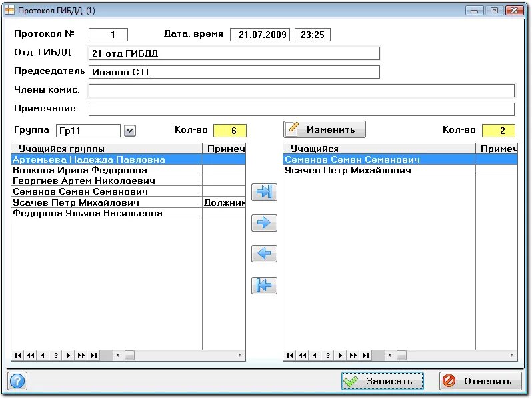
Task: Click right list horizontal scrollbar thumb
Action: pos(401,355)
